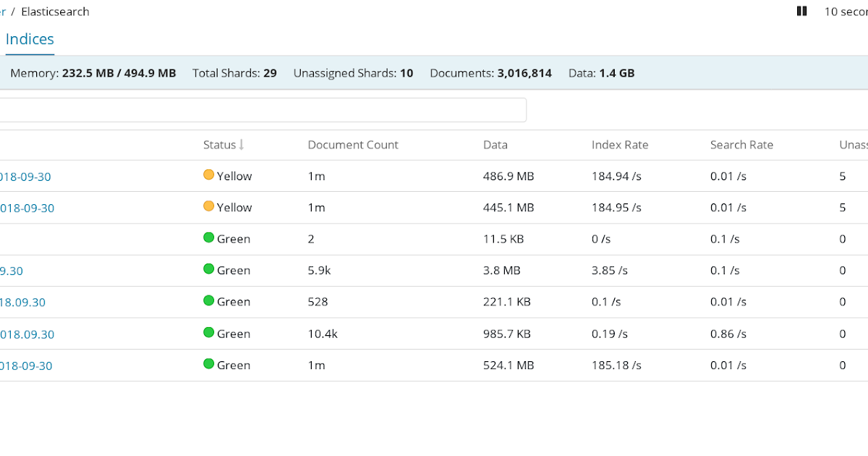
Task: Switch to the Indices tab
Action: [30, 39]
